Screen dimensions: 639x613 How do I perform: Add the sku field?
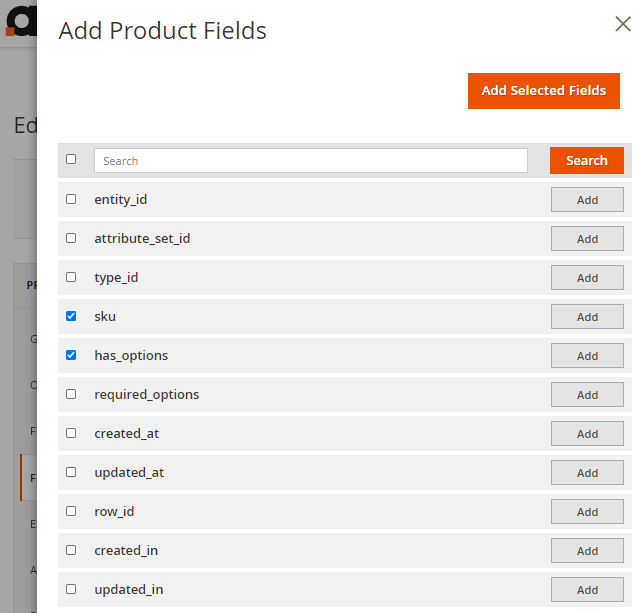(587, 317)
